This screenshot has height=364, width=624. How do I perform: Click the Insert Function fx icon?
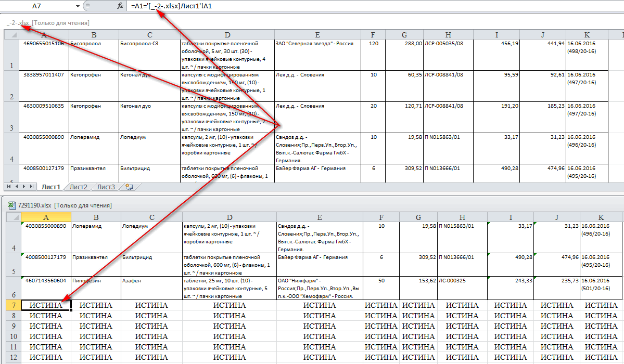(120, 6)
